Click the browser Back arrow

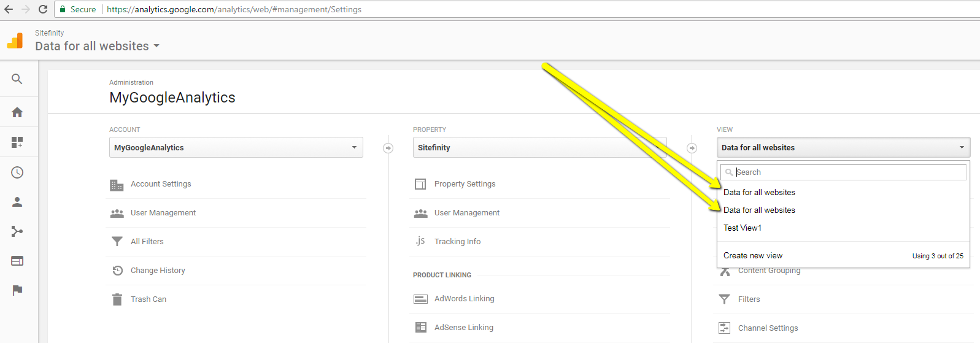(x=9, y=9)
